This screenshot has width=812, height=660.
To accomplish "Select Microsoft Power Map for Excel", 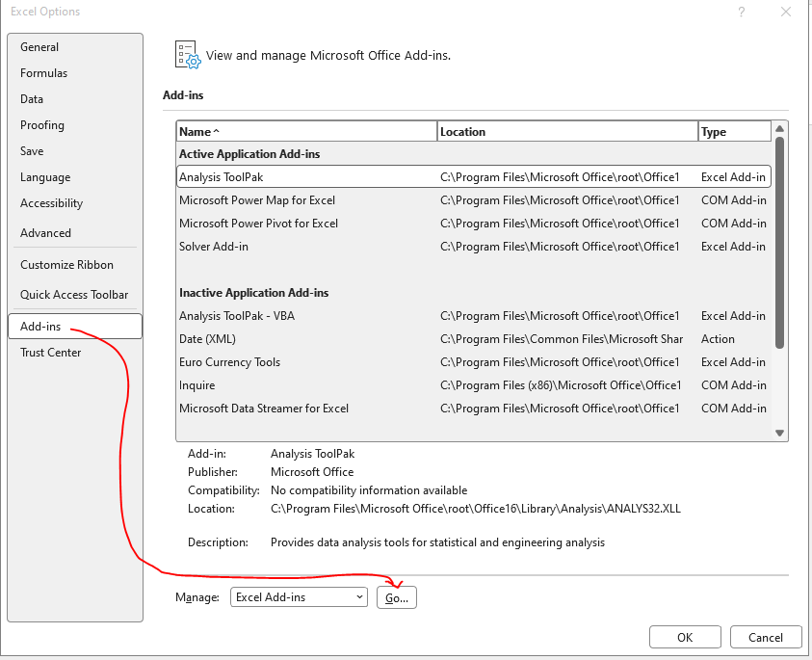I will click(474, 200).
